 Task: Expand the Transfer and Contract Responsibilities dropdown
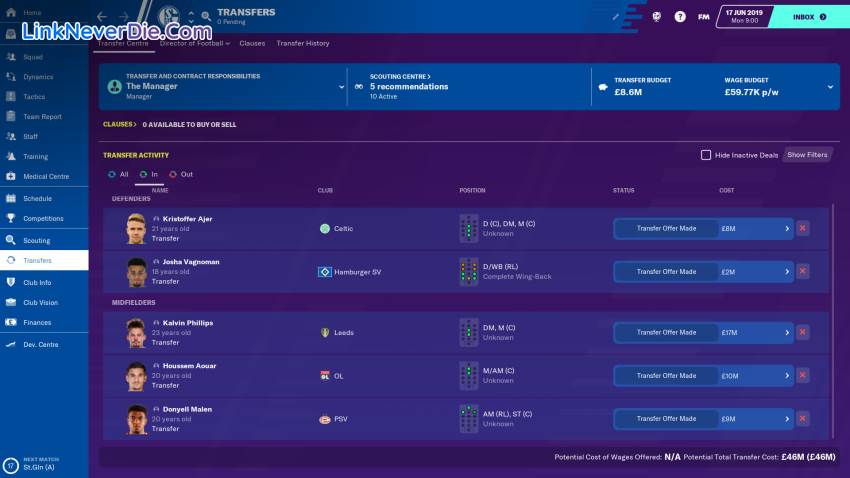coord(341,87)
